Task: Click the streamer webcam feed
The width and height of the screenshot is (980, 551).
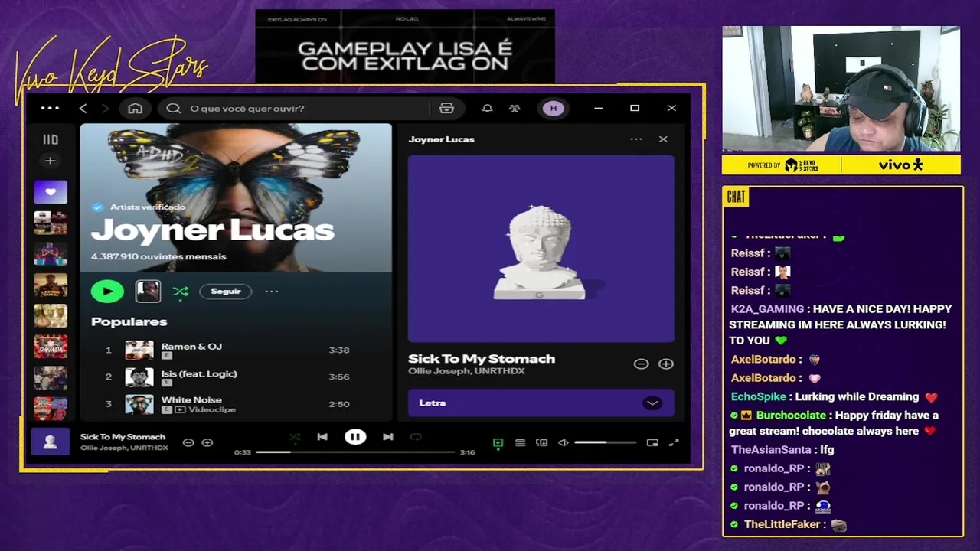Action: point(841,89)
